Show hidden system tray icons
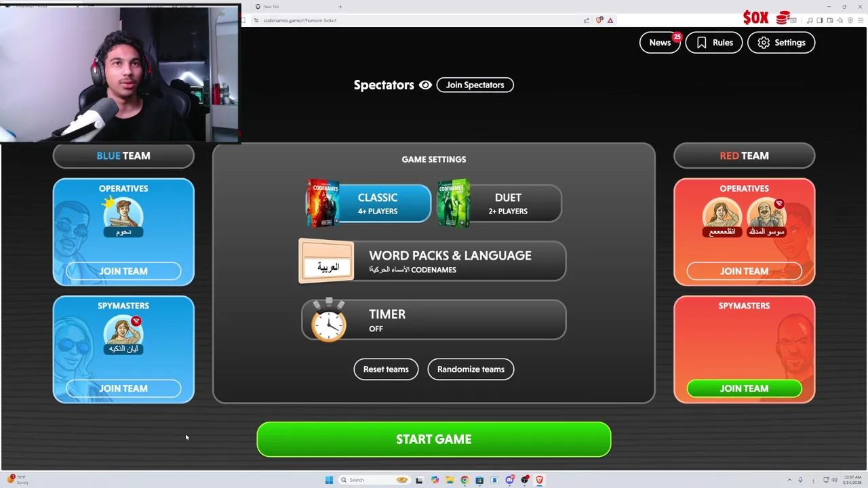This screenshot has height=488, width=868. (x=789, y=480)
